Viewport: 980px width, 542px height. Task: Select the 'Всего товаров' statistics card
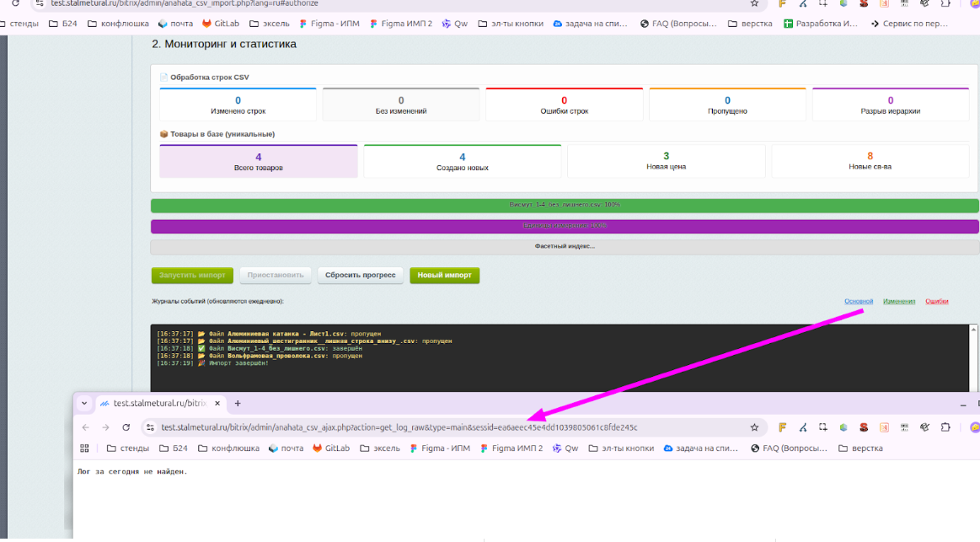click(258, 161)
